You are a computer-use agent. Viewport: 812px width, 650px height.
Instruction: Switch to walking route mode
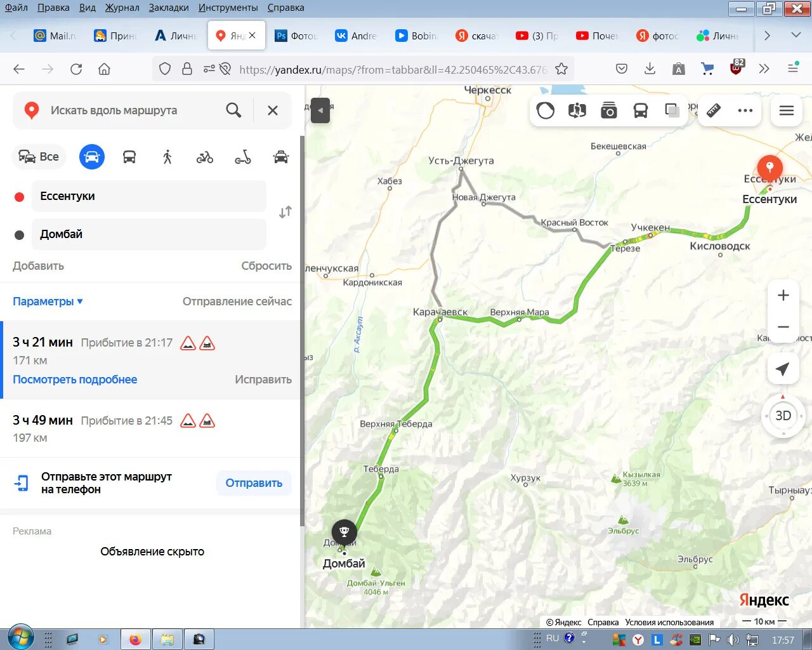point(167,157)
